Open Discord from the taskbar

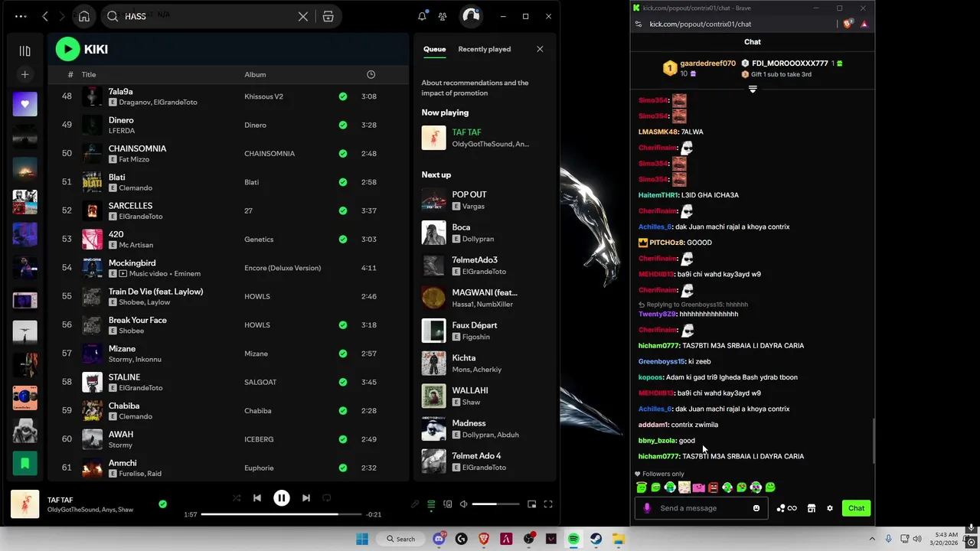439,539
